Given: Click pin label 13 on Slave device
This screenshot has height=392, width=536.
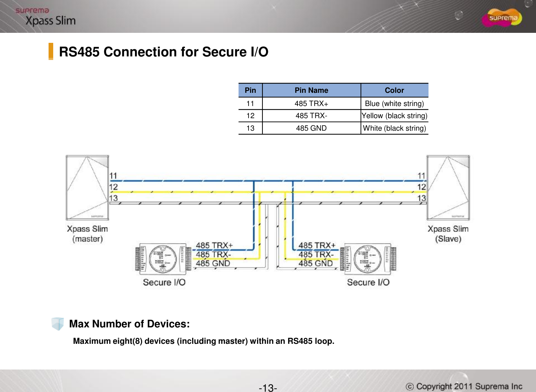Looking at the screenshot, I should tap(422, 198).
